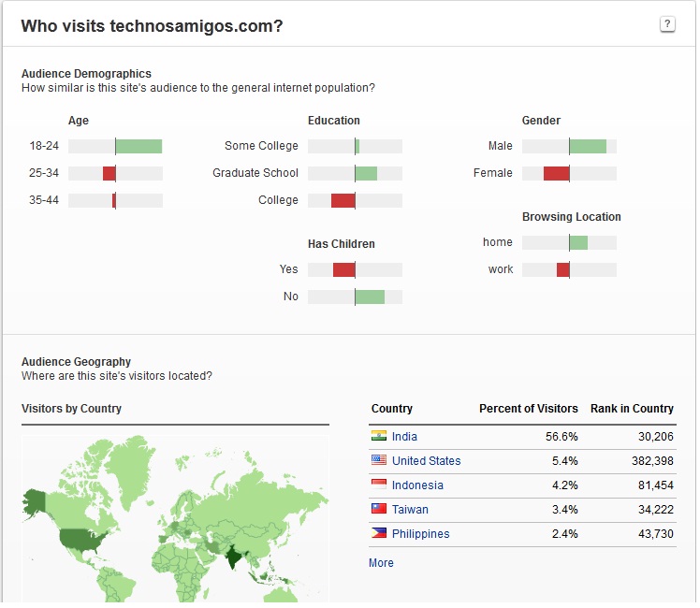Click the Education heading
Viewport: 700px width, 608px height.
[x=336, y=122]
